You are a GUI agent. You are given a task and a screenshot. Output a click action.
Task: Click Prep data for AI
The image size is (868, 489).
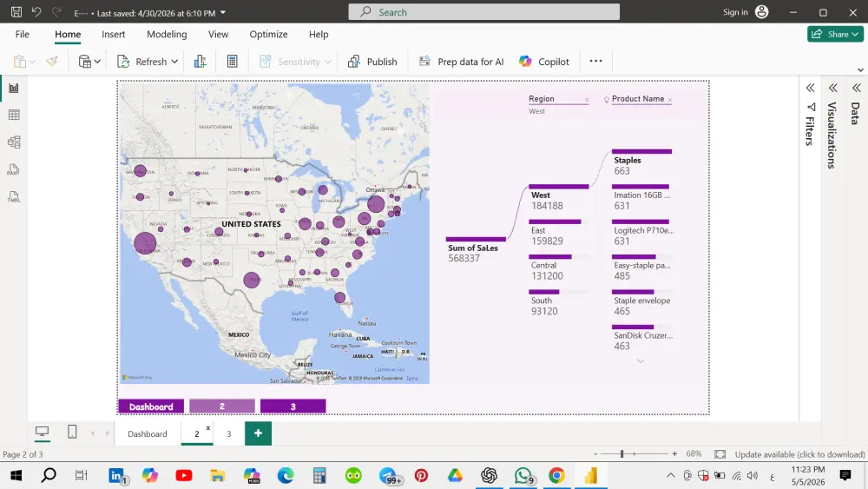point(462,62)
